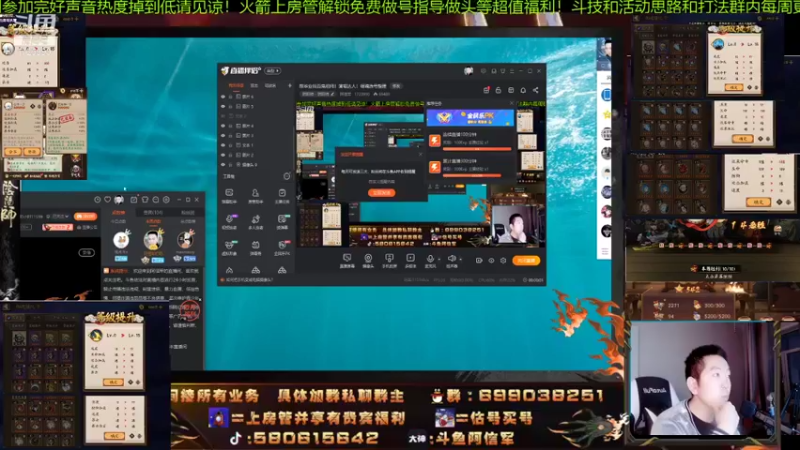Select the middle top-contributor avatar in viewer window
800x450 pixels.
153,240
